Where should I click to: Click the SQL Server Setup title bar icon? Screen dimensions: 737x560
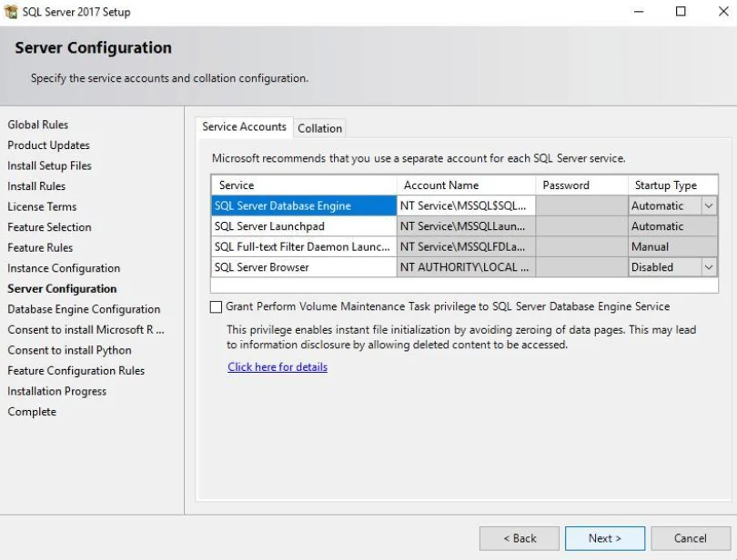click(11, 12)
